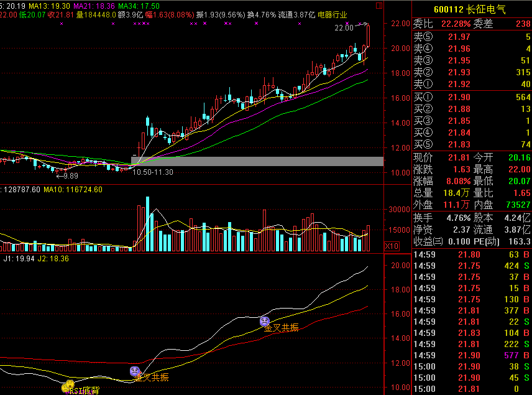Click the 10.50-11.30 range annotation
Screen dimensions: 532x395
point(153,172)
